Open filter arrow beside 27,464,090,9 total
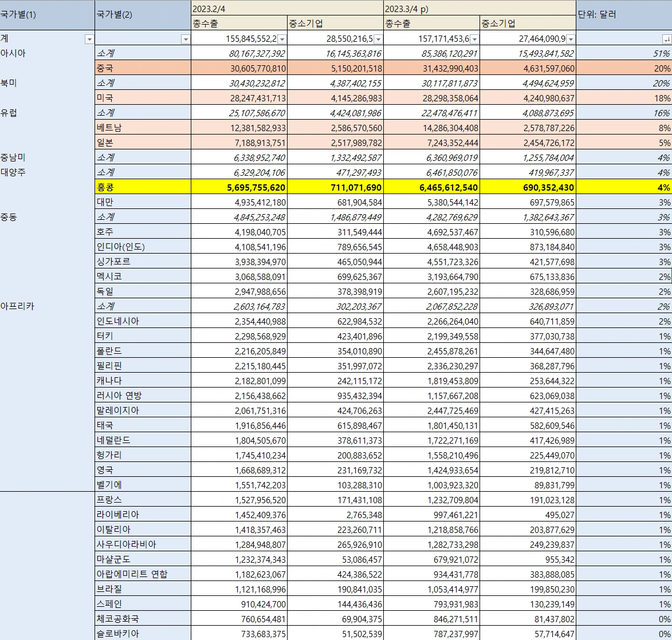Screen dimensions: 672x640 coord(571,39)
